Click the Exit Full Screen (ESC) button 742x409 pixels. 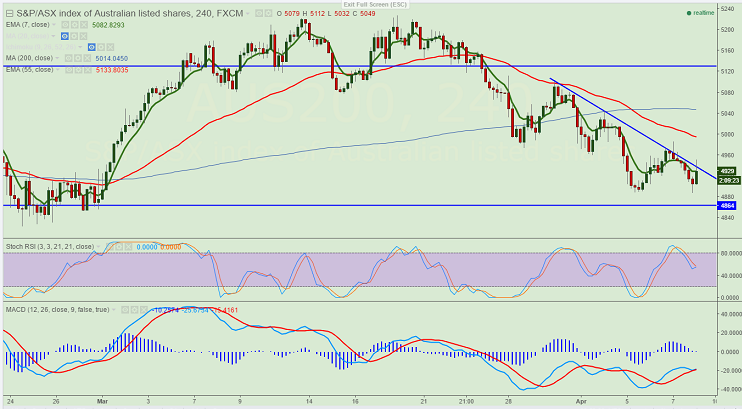pos(375,4)
